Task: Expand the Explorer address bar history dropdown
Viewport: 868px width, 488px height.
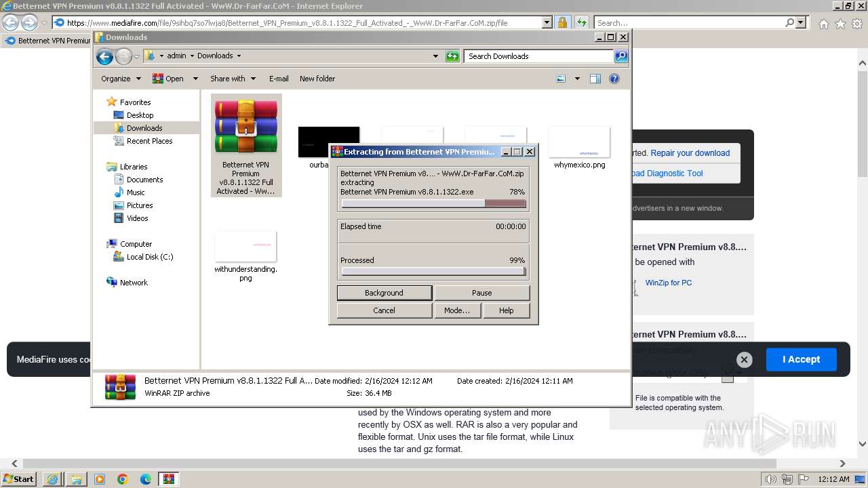Action: pyautogui.click(x=435, y=56)
